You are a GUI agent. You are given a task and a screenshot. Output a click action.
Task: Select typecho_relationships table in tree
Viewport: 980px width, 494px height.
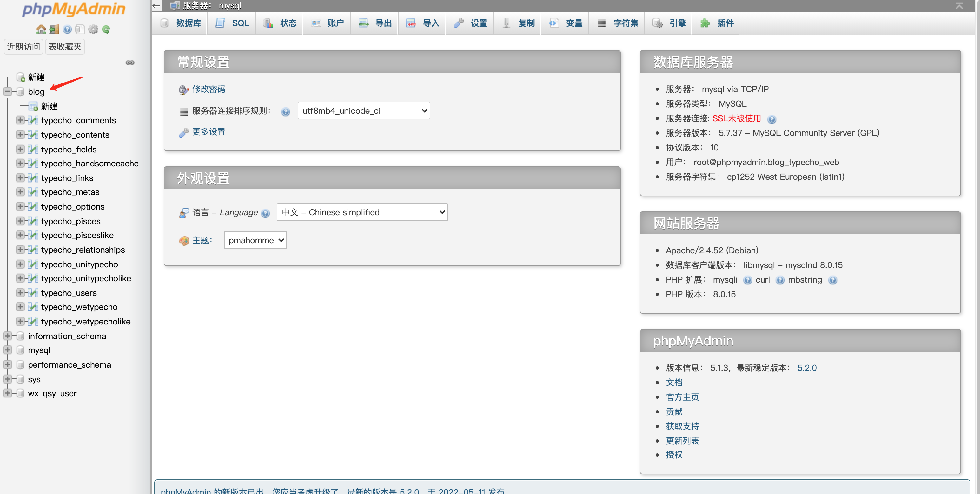83,250
